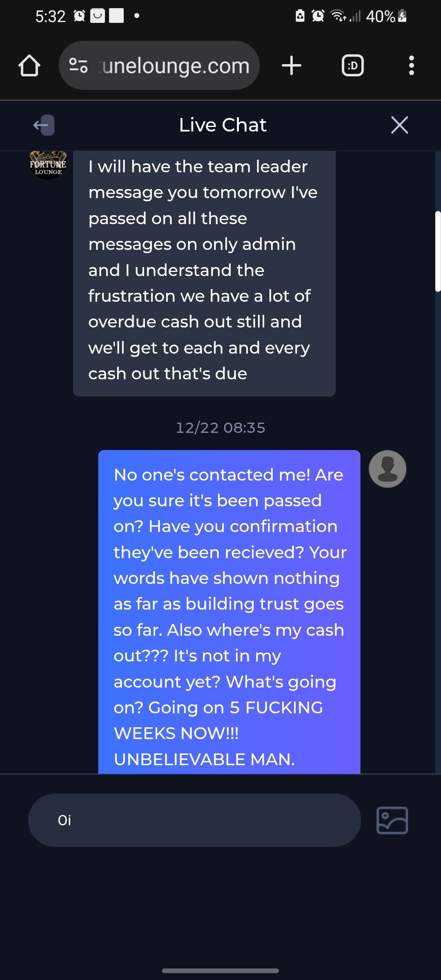441x980 pixels.
Task: Tap the address bar URL text
Action: coord(176,66)
